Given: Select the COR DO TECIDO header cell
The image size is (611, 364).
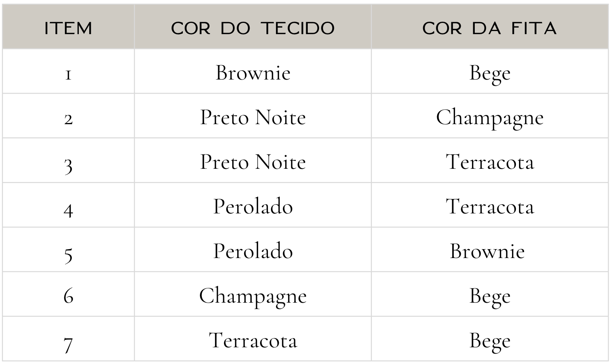Looking at the screenshot, I should [x=253, y=28].
